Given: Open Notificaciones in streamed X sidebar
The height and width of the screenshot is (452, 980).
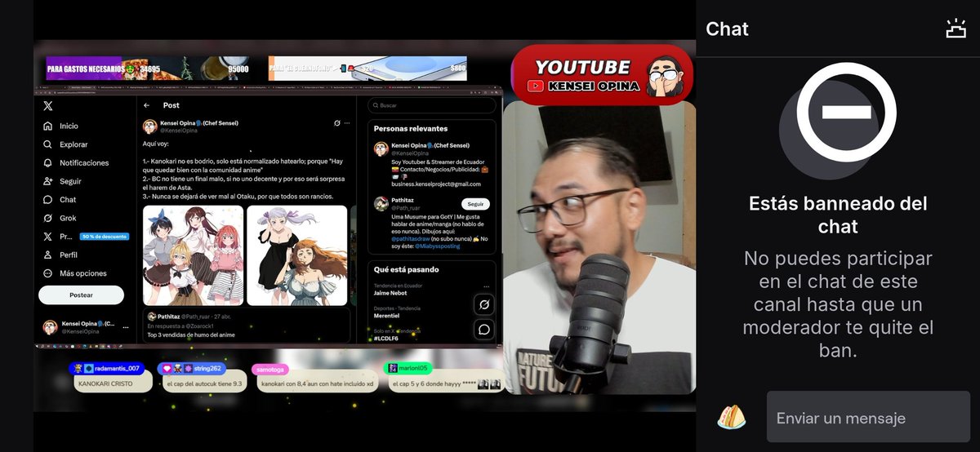Looking at the screenshot, I should (x=84, y=163).
